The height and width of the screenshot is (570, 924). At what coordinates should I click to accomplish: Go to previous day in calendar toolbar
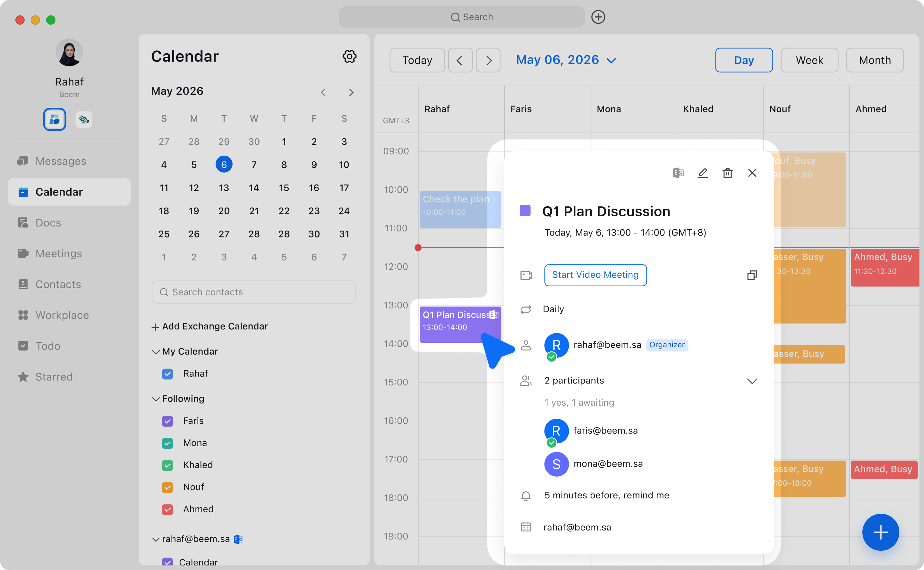click(x=460, y=60)
